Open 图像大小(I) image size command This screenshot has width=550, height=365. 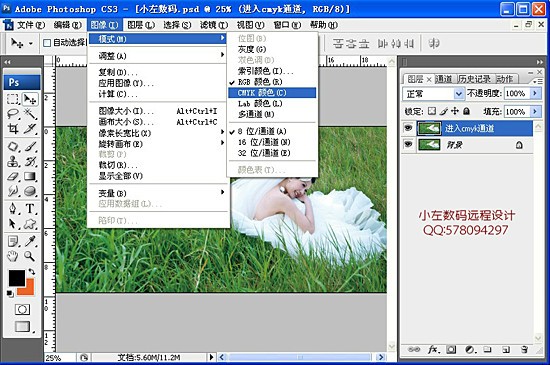tap(157, 111)
